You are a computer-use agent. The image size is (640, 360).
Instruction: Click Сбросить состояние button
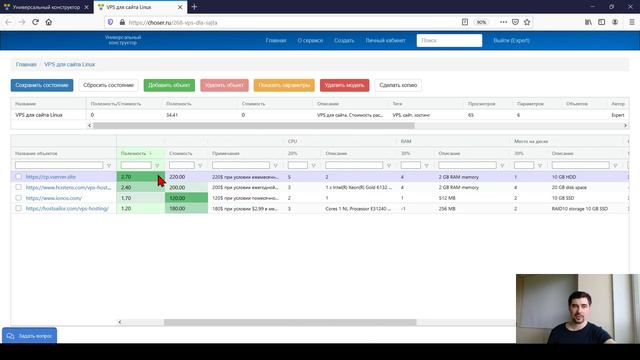coord(108,85)
